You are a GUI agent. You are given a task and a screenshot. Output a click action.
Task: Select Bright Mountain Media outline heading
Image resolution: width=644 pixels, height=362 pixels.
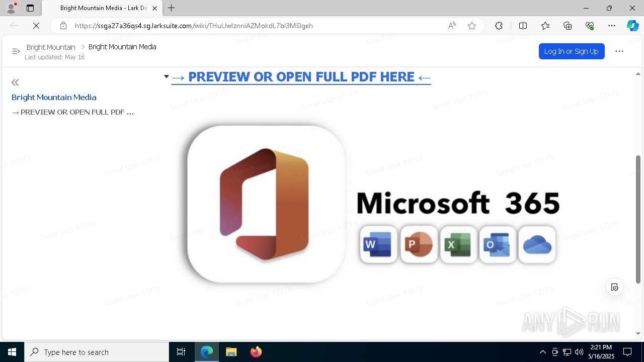tap(54, 98)
